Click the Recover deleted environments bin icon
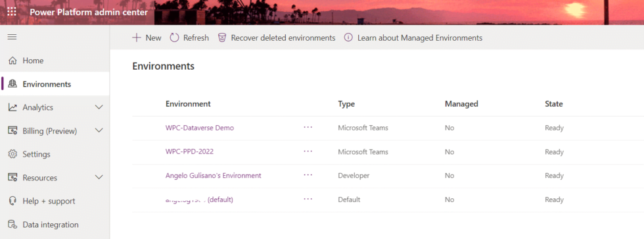 point(222,38)
